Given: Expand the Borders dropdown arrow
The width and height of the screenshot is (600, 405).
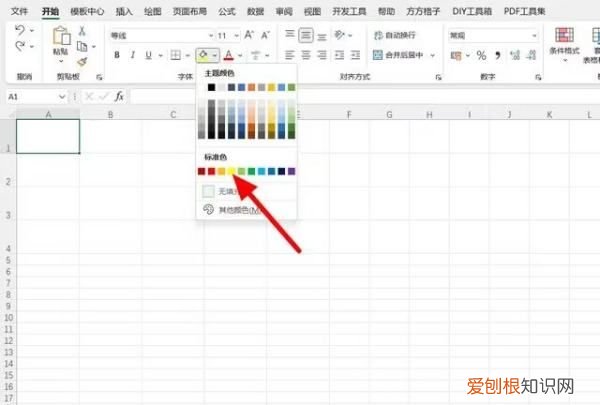Looking at the screenshot, I should pyautogui.click(x=188, y=56).
